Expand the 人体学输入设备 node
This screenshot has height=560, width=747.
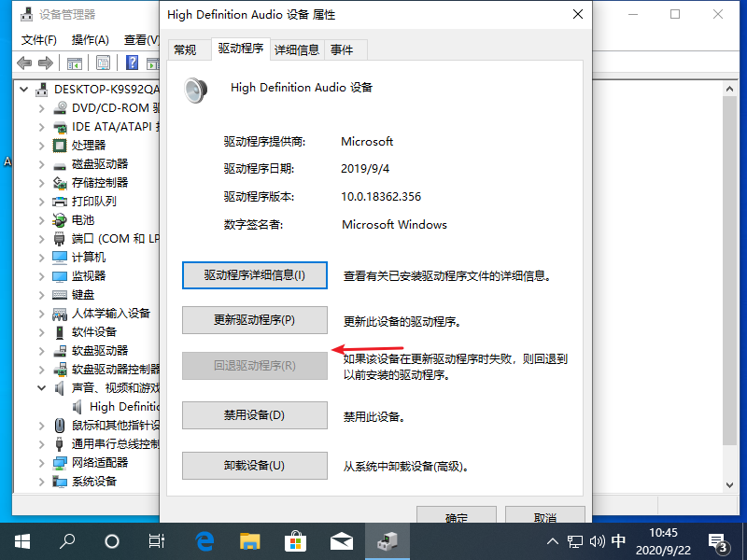[x=42, y=314]
